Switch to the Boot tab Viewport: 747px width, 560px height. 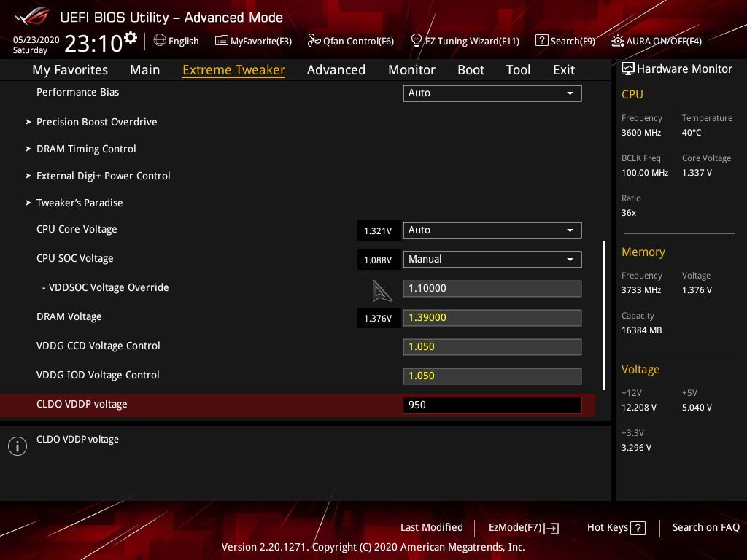[471, 70]
